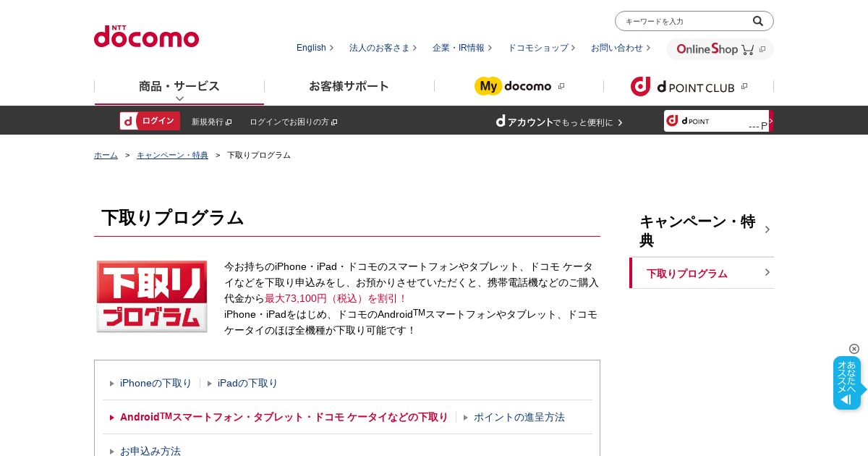Jump to iPhoneの下取り anchor link
The height and width of the screenshot is (456, 868).
tap(156, 383)
